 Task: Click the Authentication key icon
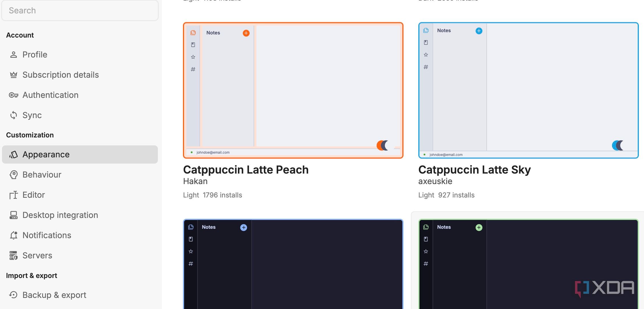(13, 95)
